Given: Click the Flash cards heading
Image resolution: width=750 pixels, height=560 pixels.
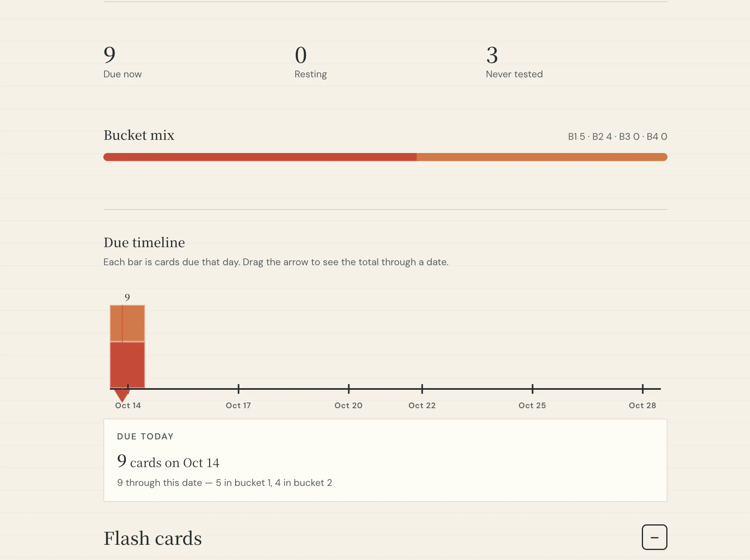Looking at the screenshot, I should click(x=153, y=538).
